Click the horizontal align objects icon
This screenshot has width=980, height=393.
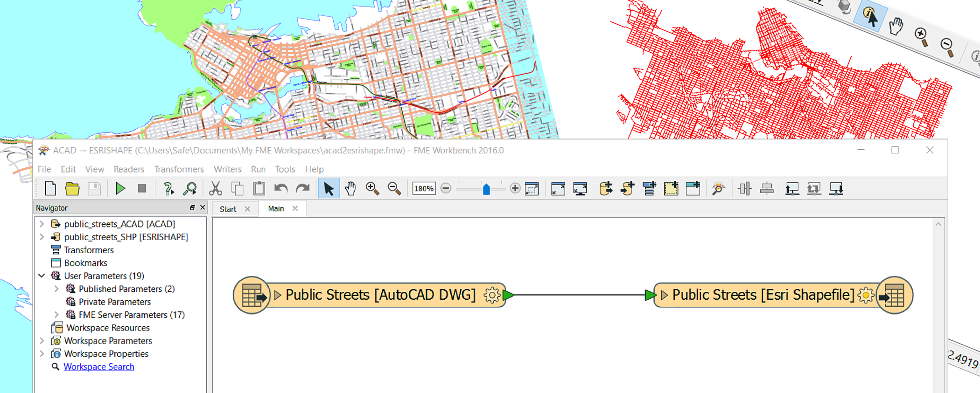pos(745,189)
